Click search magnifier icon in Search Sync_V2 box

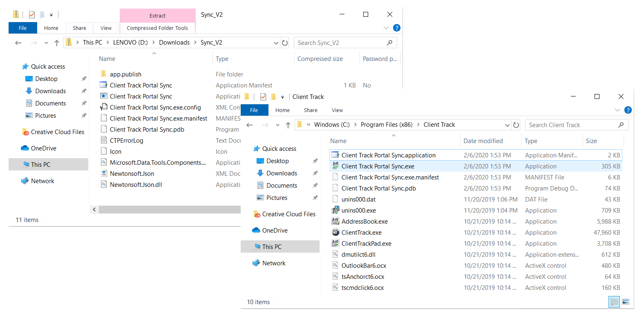click(389, 43)
